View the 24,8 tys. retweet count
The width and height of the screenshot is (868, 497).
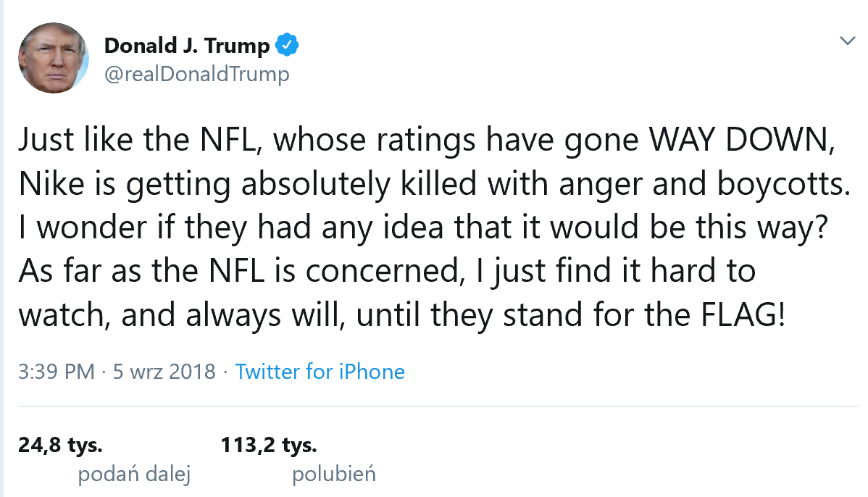click(x=61, y=445)
